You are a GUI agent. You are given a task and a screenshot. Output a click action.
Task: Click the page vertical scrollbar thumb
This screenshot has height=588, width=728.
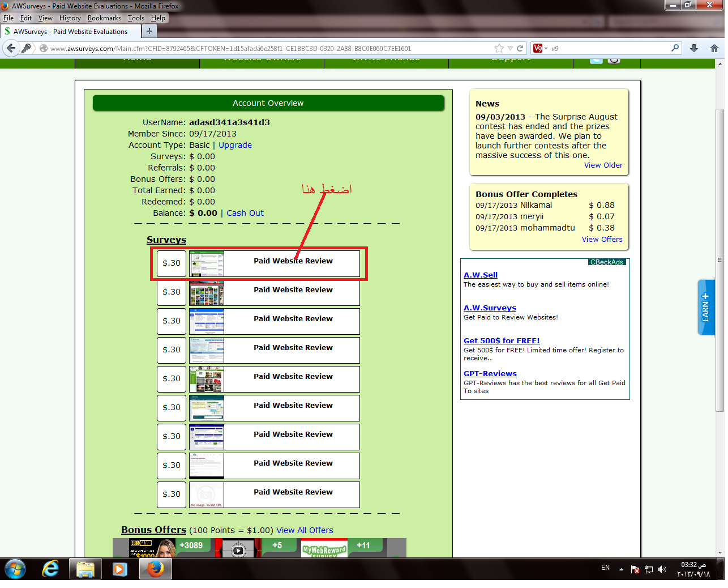coord(720,259)
